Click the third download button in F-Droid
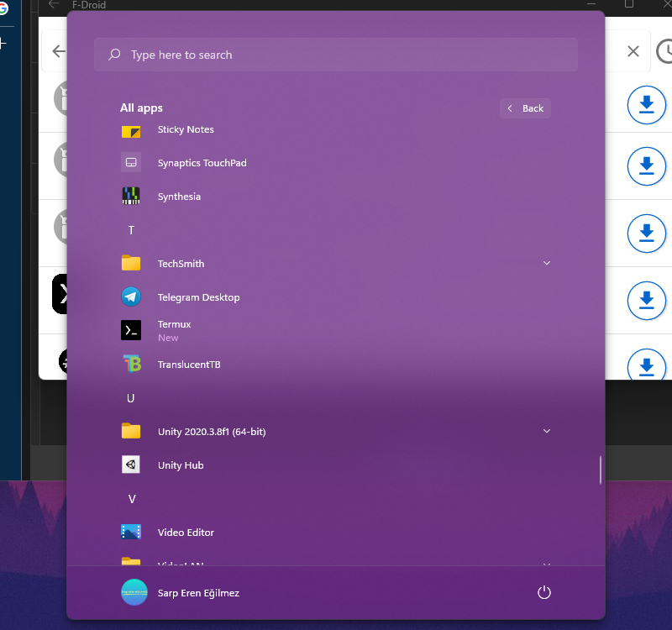Screen dimensions: 672x630 [646, 234]
